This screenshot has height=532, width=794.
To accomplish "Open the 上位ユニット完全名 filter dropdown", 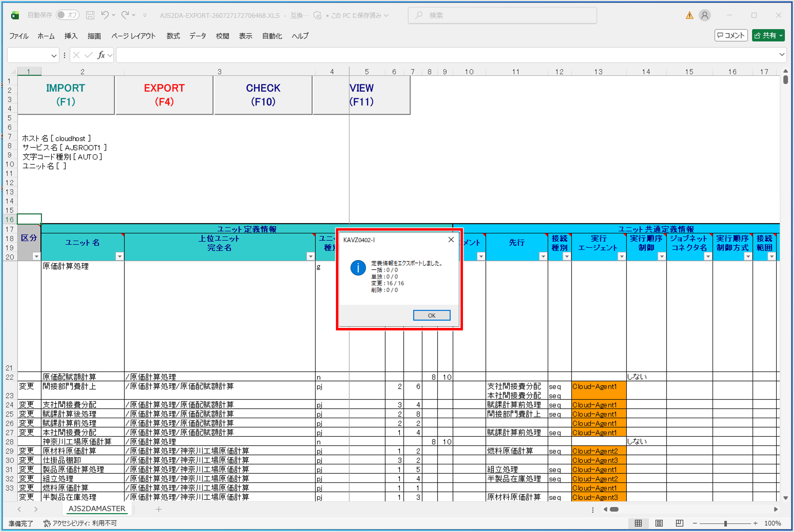I will click(x=310, y=257).
